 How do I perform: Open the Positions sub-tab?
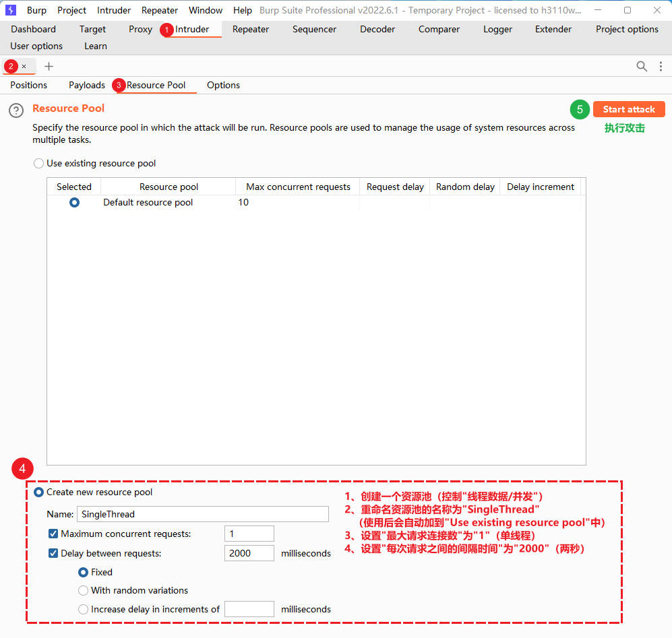pos(29,85)
